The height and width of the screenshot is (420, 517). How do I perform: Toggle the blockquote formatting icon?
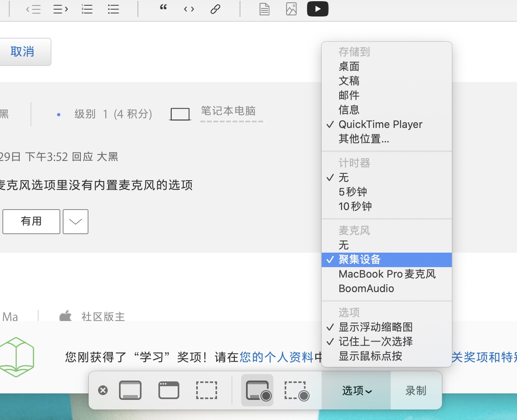[x=163, y=8]
